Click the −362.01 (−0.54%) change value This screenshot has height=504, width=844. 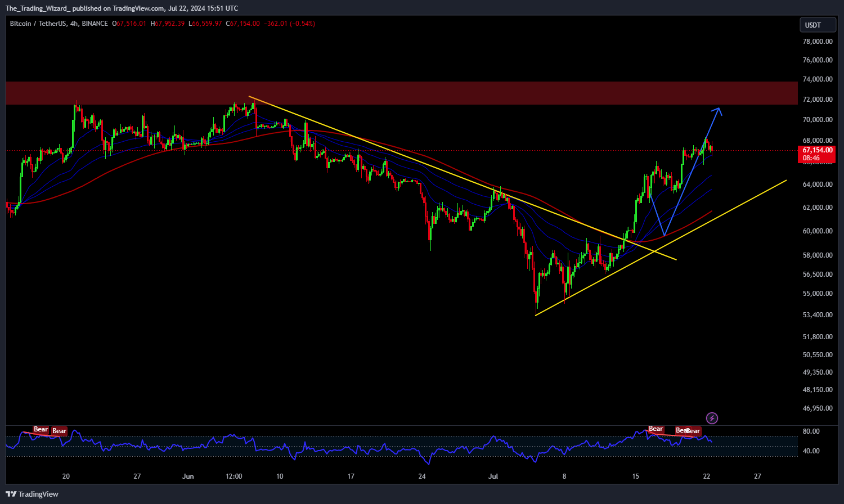point(290,24)
